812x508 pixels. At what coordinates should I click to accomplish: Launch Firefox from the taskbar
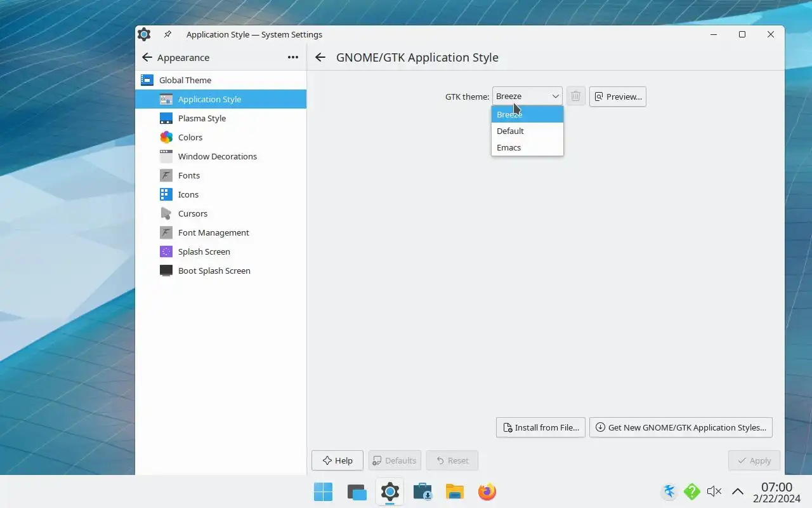tap(487, 491)
